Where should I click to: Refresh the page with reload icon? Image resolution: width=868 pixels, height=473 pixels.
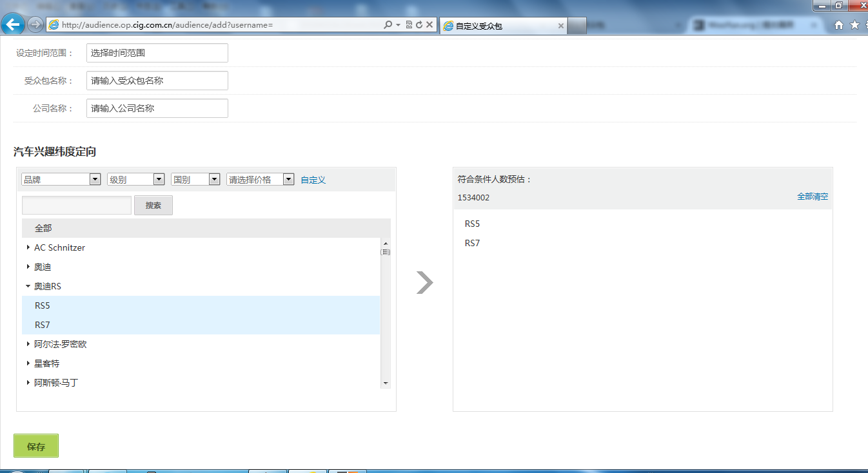(x=419, y=24)
